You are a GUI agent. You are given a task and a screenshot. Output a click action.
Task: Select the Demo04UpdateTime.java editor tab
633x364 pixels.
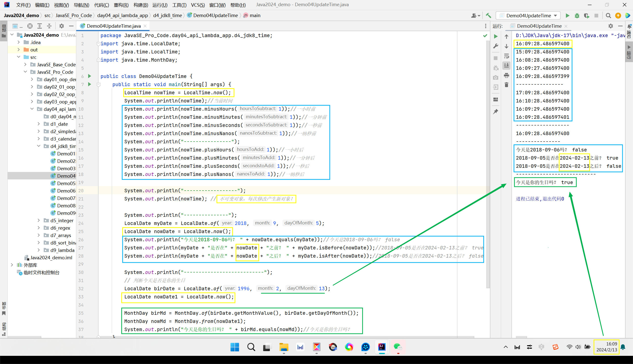pyautogui.click(x=114, y=26)
